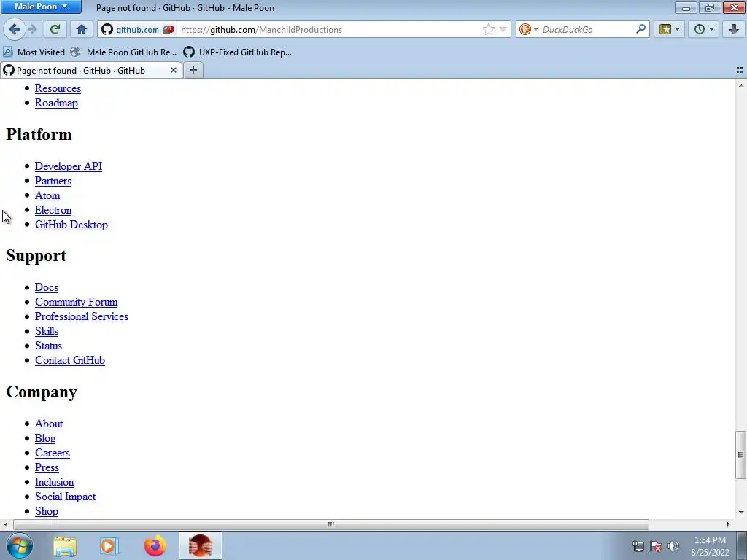This screenshot has width=747, height=560.
Task: Open the History clock toolbar button
Action: 704,29
